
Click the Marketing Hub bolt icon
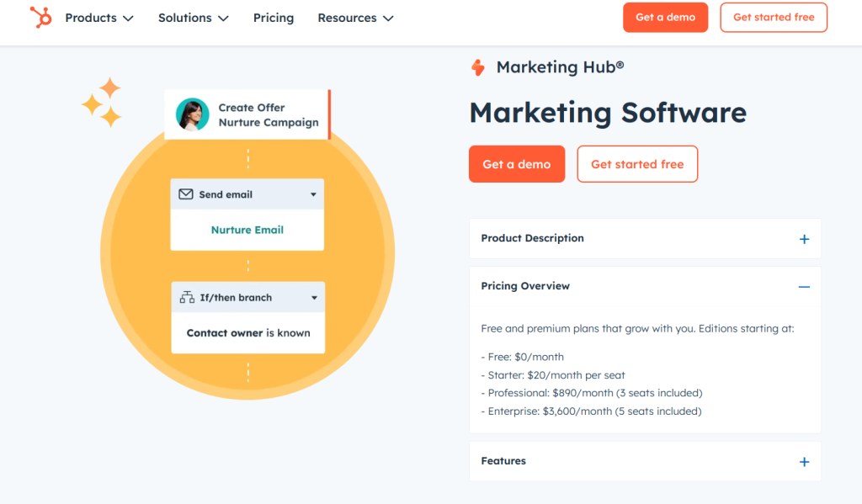478,67
